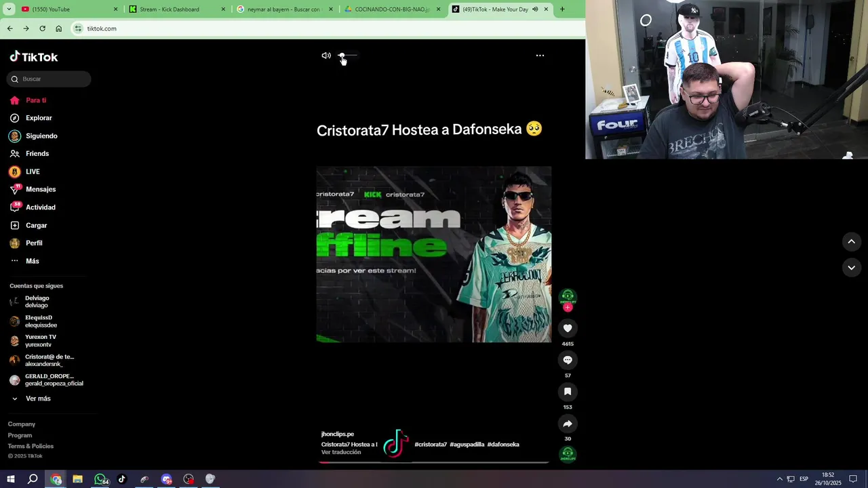Expand the Company footer section
The width and height of the screenshot is (868, 488).
22,424
